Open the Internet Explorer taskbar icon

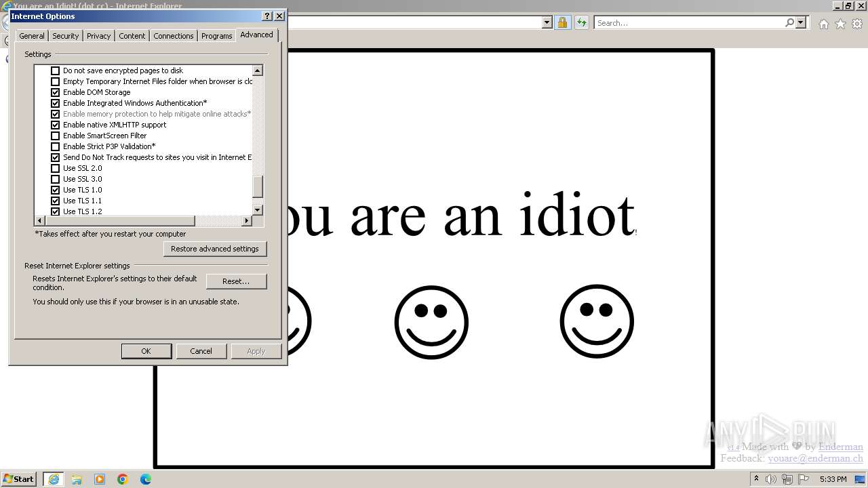coord(53,479)
